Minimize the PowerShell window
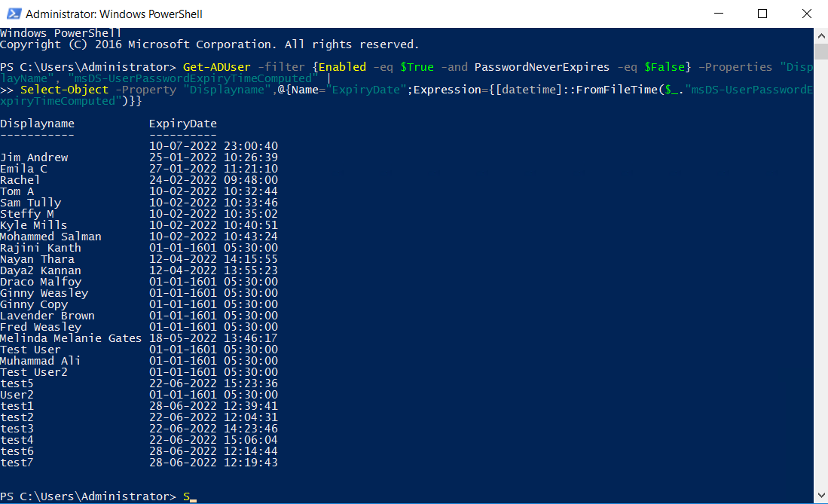Image resolution: width=828 pixels, height=504 pixels. pos(718,13)
